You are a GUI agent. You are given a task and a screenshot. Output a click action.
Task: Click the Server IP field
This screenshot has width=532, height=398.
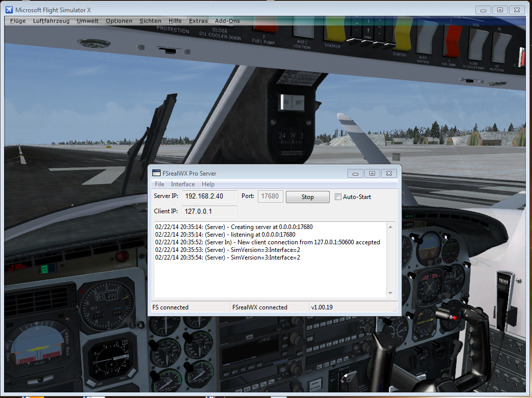pyautogui.click(x=209, y=196)
